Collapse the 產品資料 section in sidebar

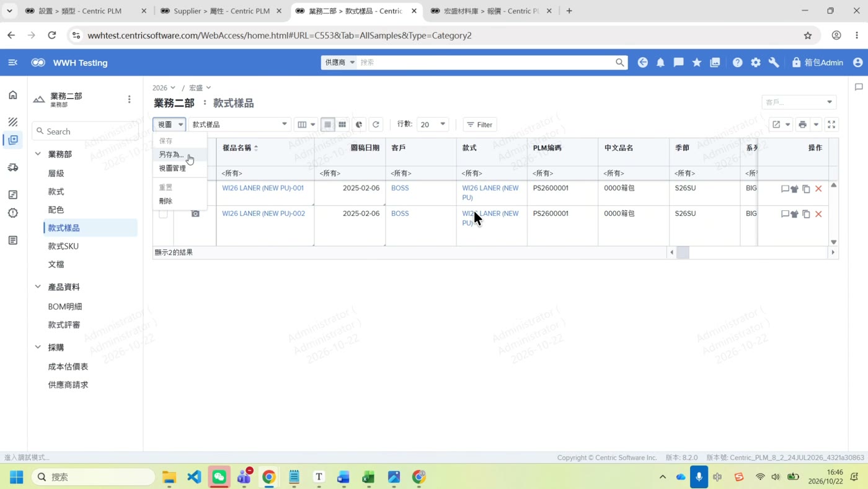(x=38, y=287)
